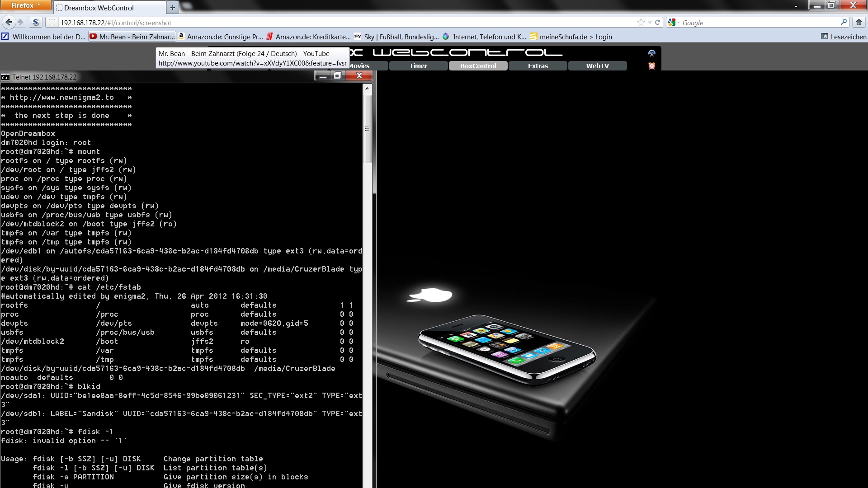Click the Telnet window vertical scrollbar thumb
The image size is (868, 488).
pos(367,129)
